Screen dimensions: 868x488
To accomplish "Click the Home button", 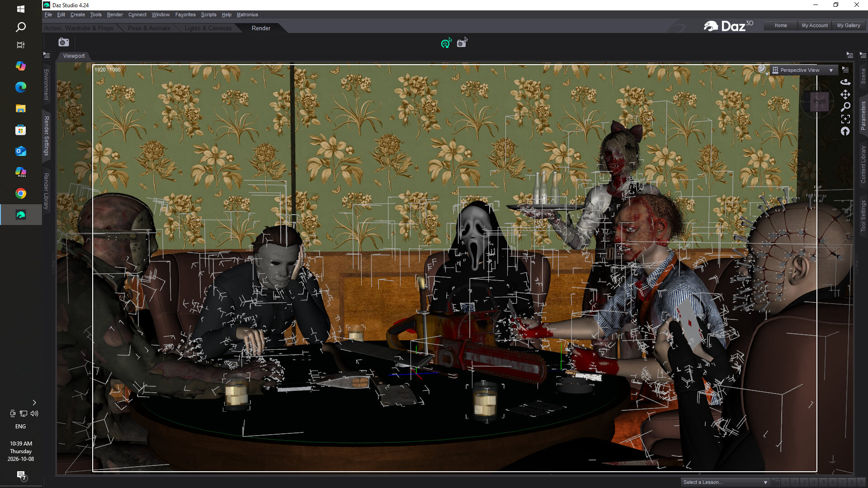I will click(781, 25).
